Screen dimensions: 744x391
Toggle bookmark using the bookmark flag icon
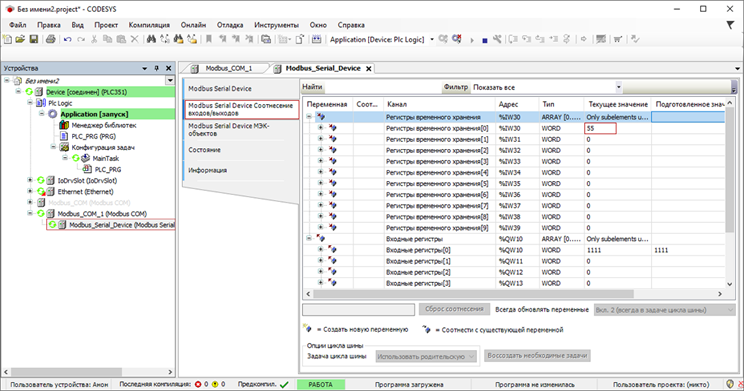pos(208,39)
